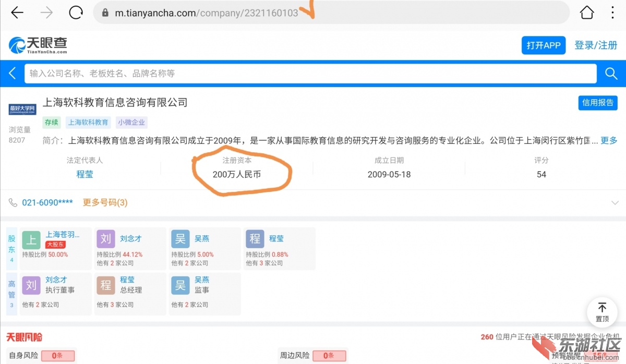Tap the phone handset icon
Image resolution: width=626 pixels, height=364 pixels.
pos(13,202)
